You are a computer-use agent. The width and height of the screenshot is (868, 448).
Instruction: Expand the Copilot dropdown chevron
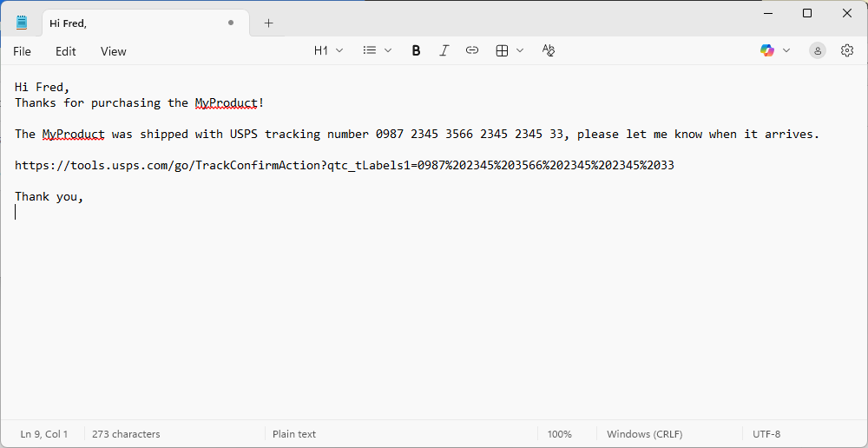click(x=786, y=50)
